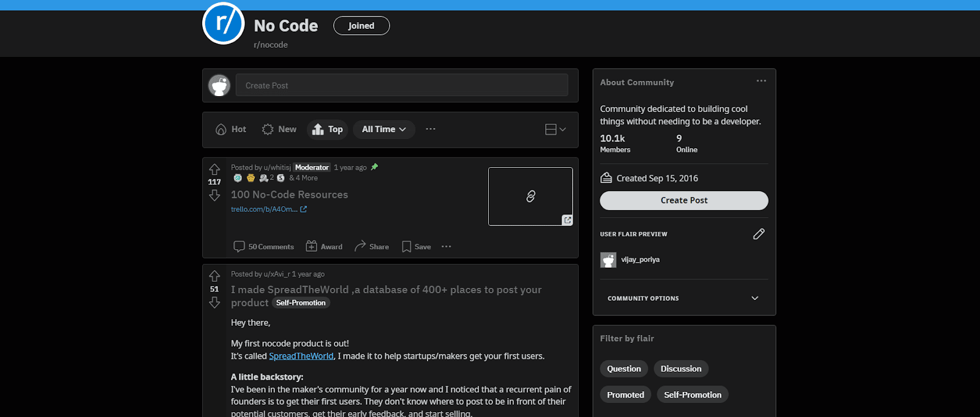This screenshot has height=417, width=980.
Task: Click the '& 4 More' awards text
Action: coord(304,178)
